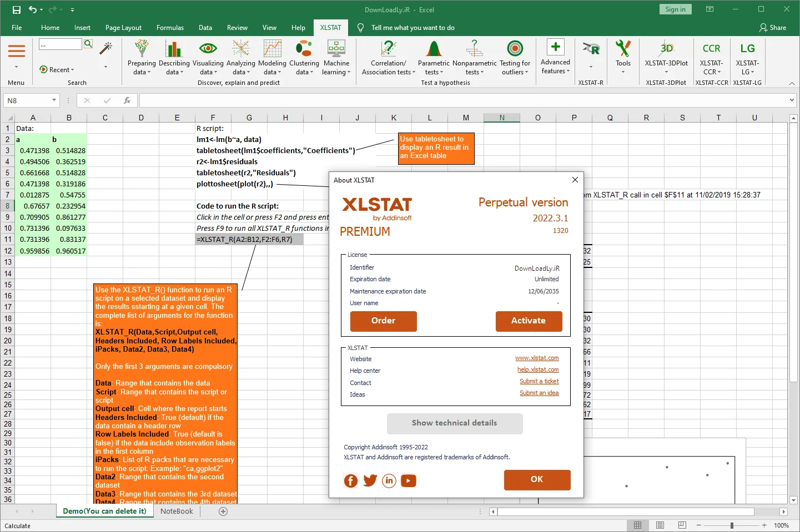Select the XLSTAT ribbon tab
The image size is (800, 532).
[330, 28]
